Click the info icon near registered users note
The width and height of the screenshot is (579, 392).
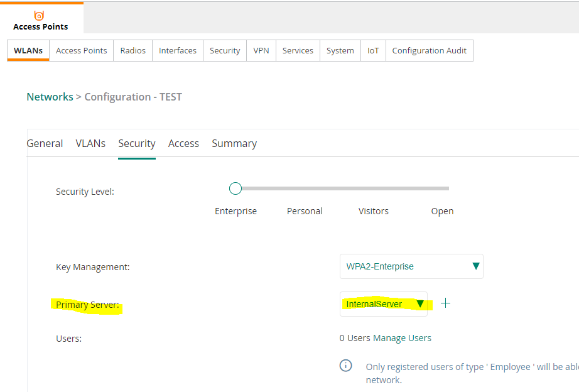[x=345, y=365]
